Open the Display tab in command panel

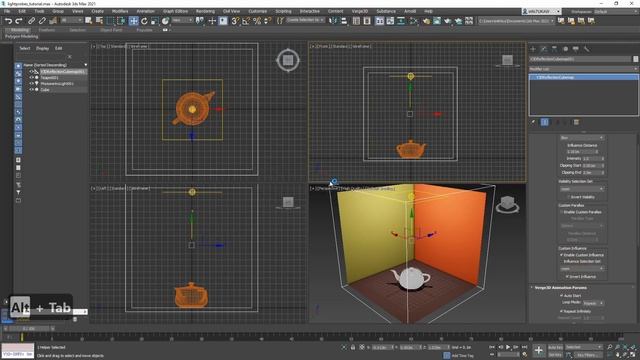[x=576, y=49]
